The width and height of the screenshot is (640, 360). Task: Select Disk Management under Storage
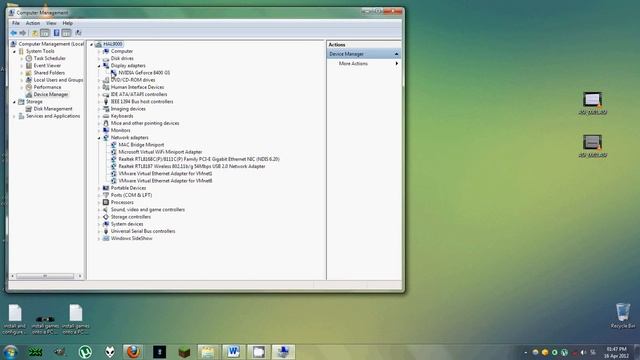(53, 109)
